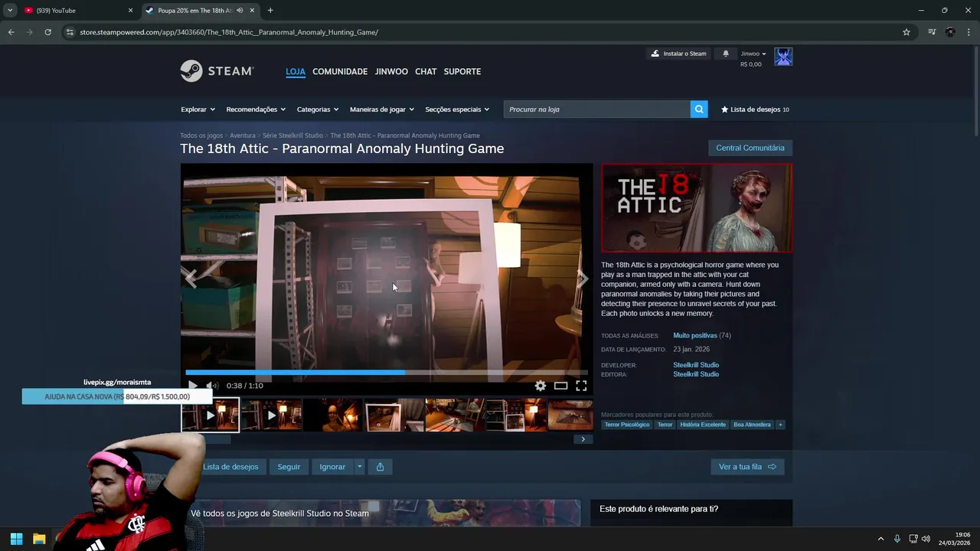Select the Boa Atmosfera tag
Screen dimensions: 980x551
click(752, 425)
